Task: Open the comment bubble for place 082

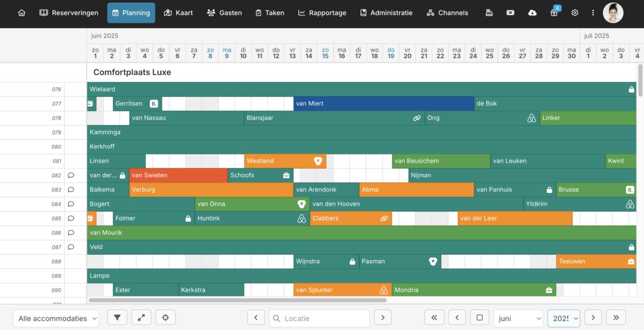Action: (x=71, y=175)
